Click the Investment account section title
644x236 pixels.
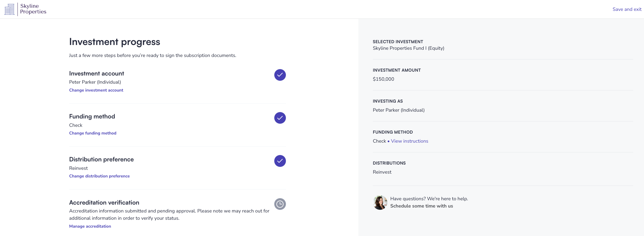click(96, 73)
